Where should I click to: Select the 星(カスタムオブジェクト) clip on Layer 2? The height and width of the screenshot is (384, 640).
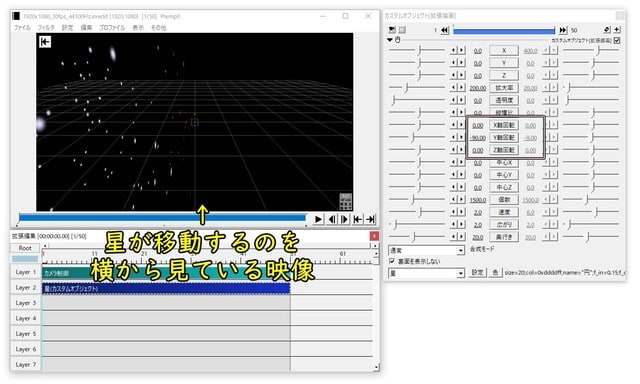click(x=166, y=288)
